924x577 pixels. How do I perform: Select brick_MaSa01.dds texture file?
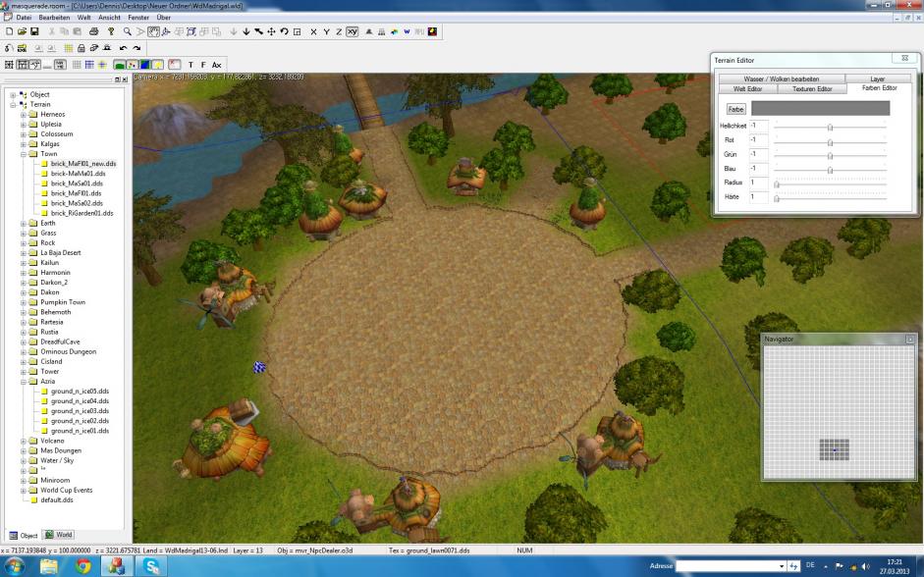[x=77, y=184]
